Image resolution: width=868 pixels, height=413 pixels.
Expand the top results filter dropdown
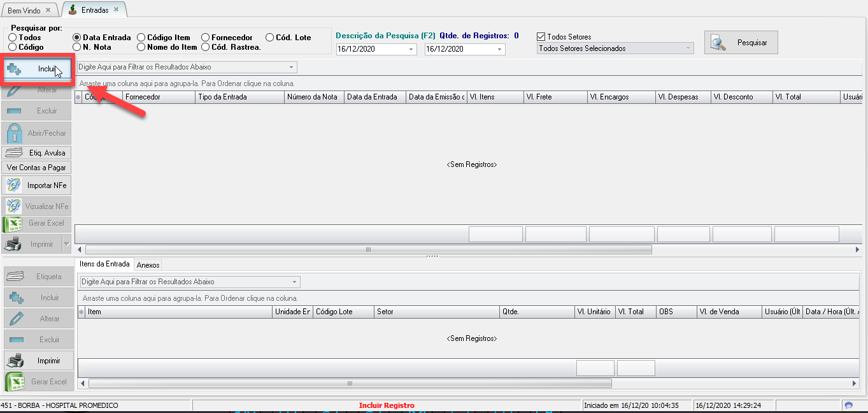(x=291, y=67)
